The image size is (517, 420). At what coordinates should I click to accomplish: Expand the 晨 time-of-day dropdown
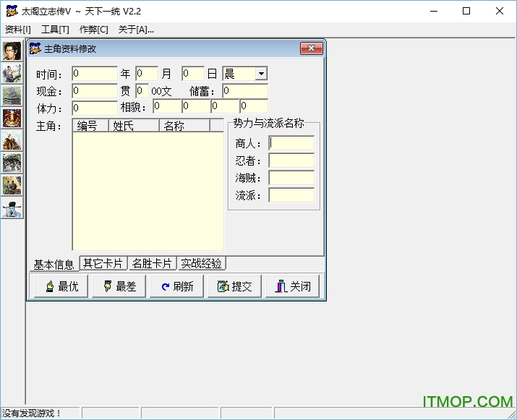[261, 74]
